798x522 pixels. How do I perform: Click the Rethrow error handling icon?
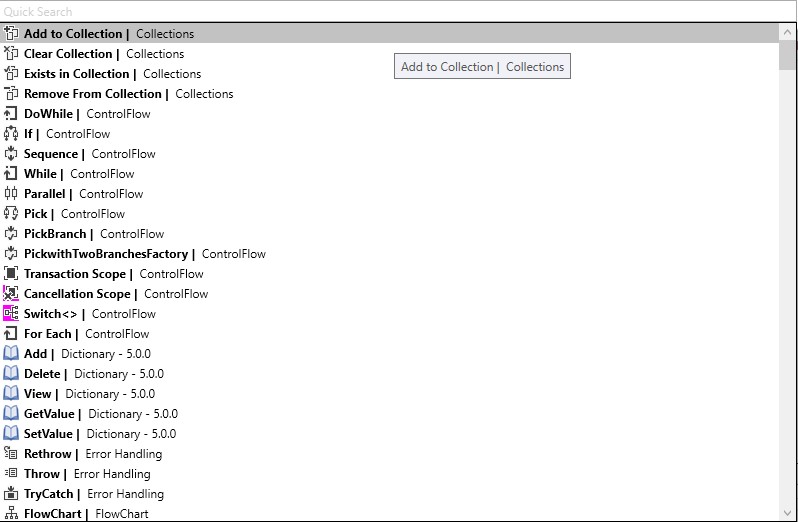pos(11,454)
